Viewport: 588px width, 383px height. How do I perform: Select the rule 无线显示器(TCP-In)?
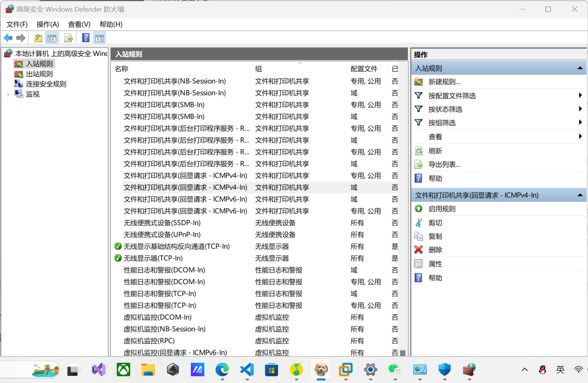153,258
